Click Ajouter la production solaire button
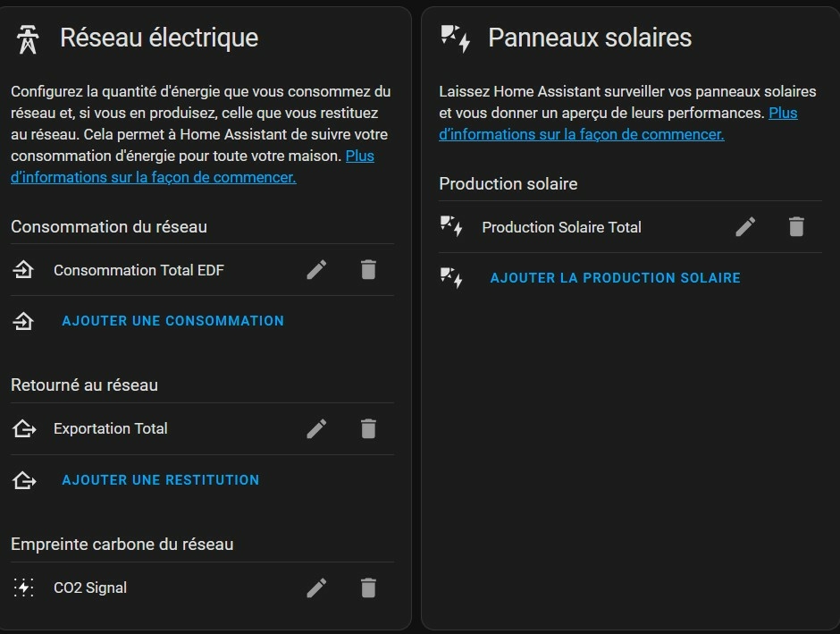Image resolution: width=840 pixels, height=634 pixels. [616, 278]
